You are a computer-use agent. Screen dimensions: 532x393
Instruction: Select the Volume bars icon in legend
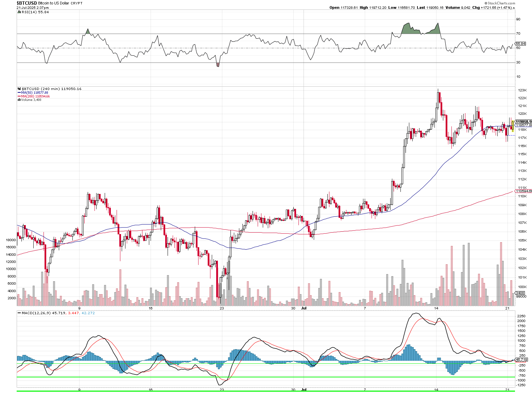tap(19, 100)
